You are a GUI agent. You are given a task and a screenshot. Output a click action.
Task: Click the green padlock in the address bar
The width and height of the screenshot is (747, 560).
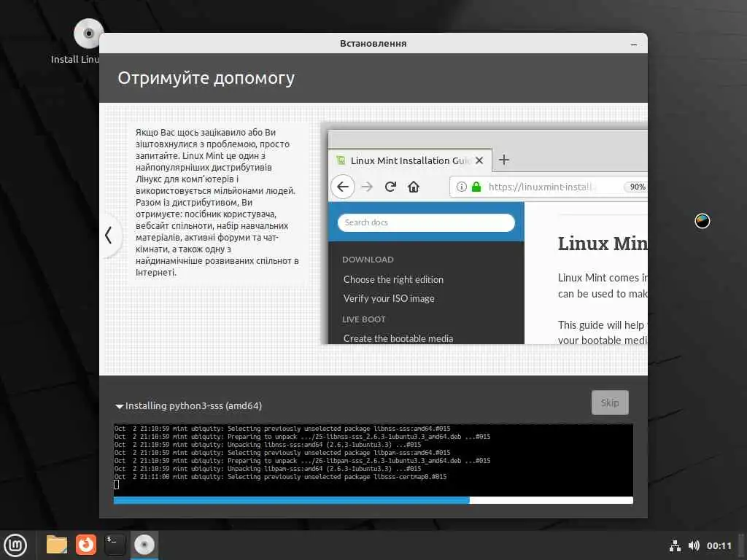476,187
